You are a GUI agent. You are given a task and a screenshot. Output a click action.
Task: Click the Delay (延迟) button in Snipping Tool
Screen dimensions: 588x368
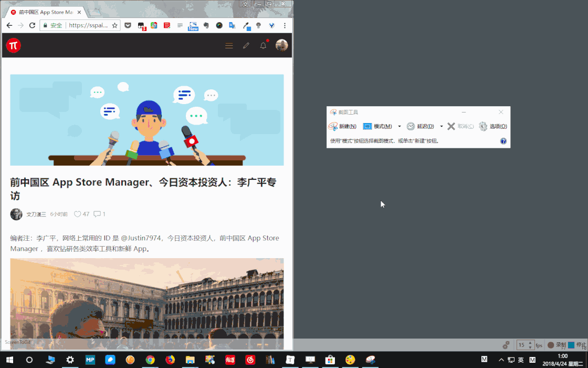pos(421,126)
